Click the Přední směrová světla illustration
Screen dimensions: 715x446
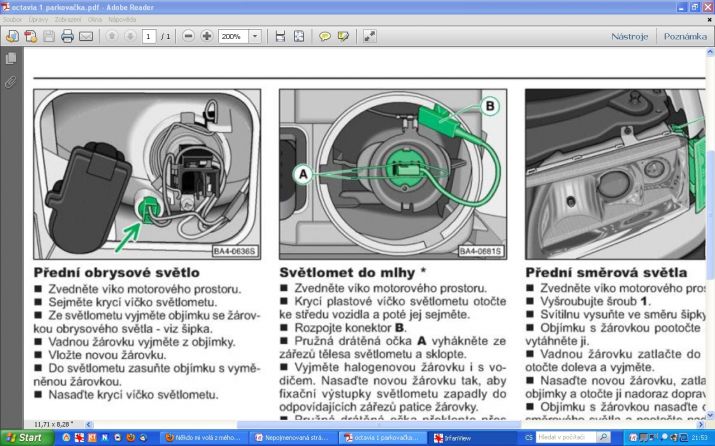(615, 174)
